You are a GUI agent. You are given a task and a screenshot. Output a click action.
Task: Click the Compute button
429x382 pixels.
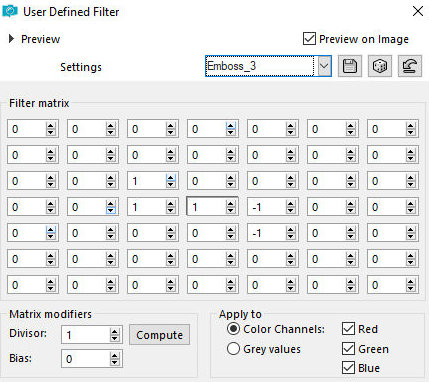click(x=159, y=335)
